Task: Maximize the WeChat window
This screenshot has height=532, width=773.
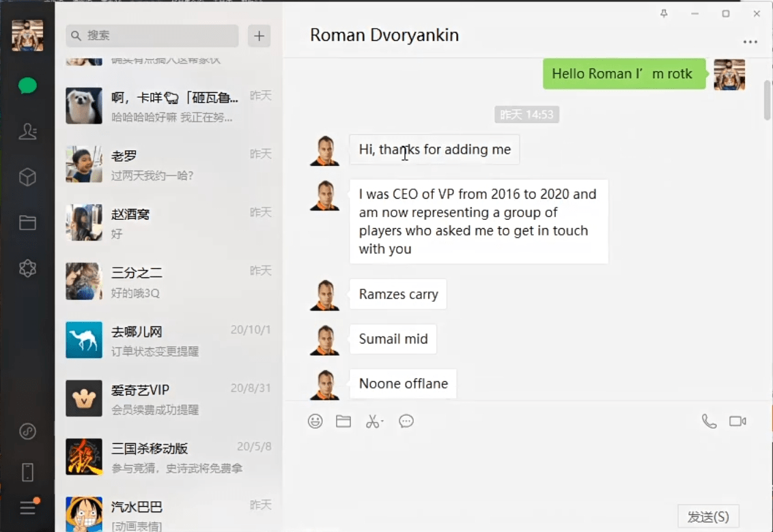Action: pyautogui.click(x=726, y=14)
